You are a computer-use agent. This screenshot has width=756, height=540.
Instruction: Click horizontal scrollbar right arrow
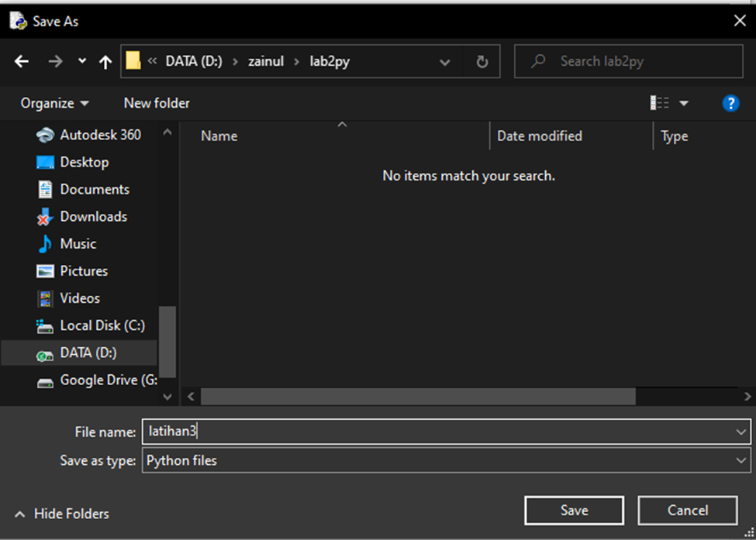[747, 397]
